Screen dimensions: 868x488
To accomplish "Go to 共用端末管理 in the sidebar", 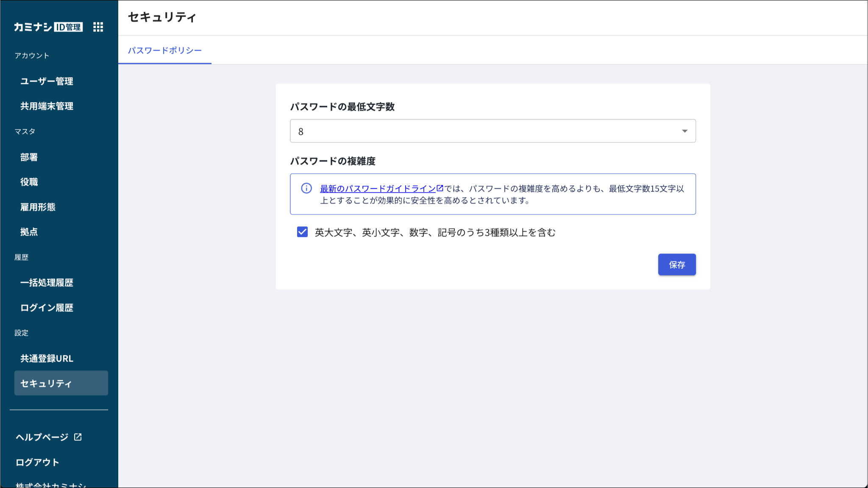I will (47, 106).
